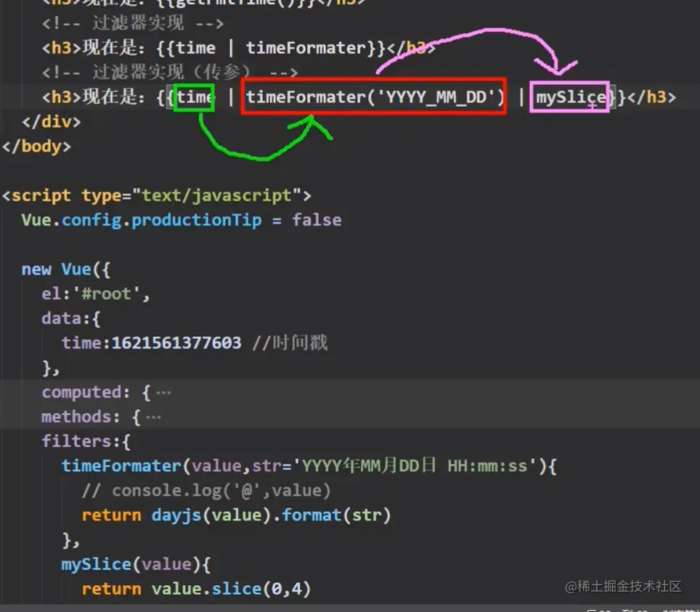Click the 'timeFormater('YYYY_MM_DD')' filter call
This screenshot has width=700, height=612.
point(375,97)
